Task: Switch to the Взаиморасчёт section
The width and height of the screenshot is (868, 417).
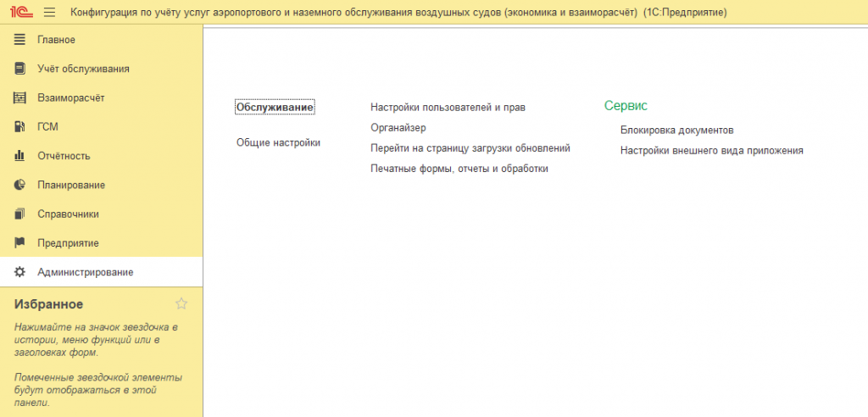Action: click(71, 98)
